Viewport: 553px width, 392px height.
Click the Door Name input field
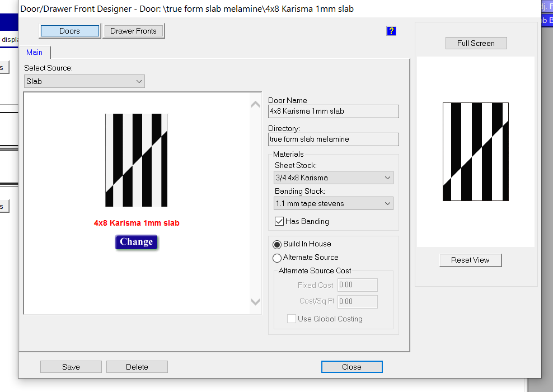[333, 111]
